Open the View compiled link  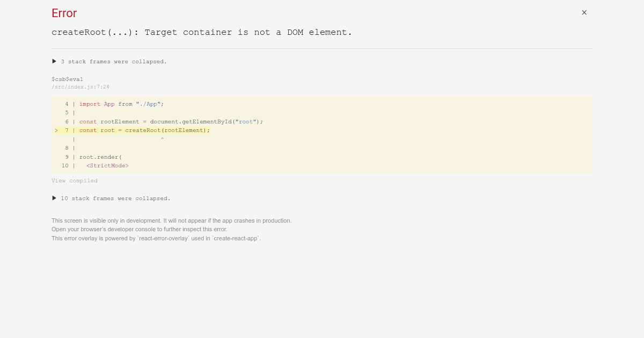pyautogui.click(x=75, y=181)
